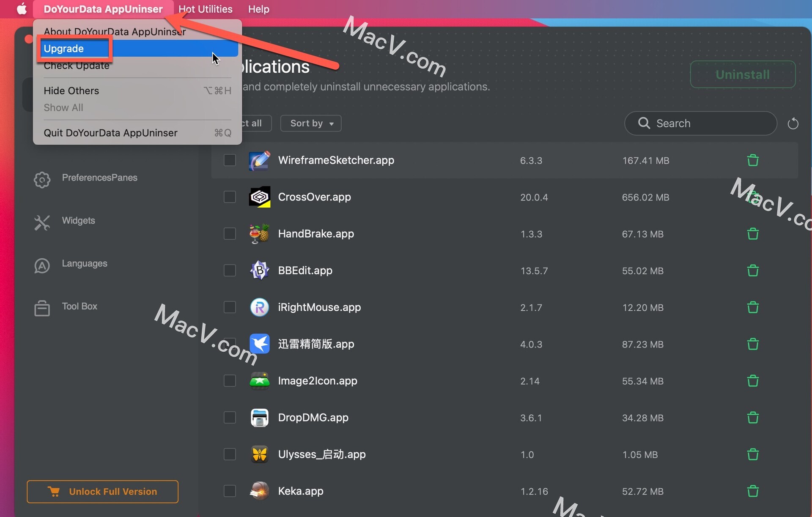812x517 pixels.
Task: Click the BBEdit app icon
Action: [259, 271]
